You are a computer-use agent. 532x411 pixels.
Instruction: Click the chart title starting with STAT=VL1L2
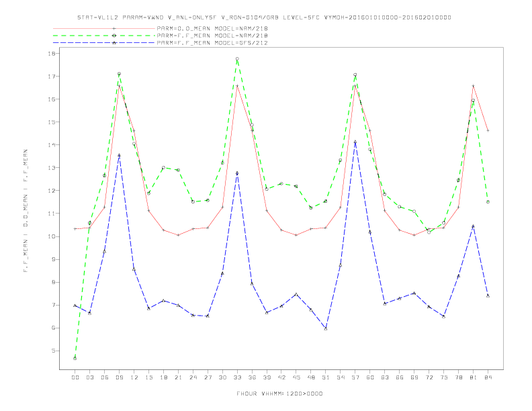264,17
